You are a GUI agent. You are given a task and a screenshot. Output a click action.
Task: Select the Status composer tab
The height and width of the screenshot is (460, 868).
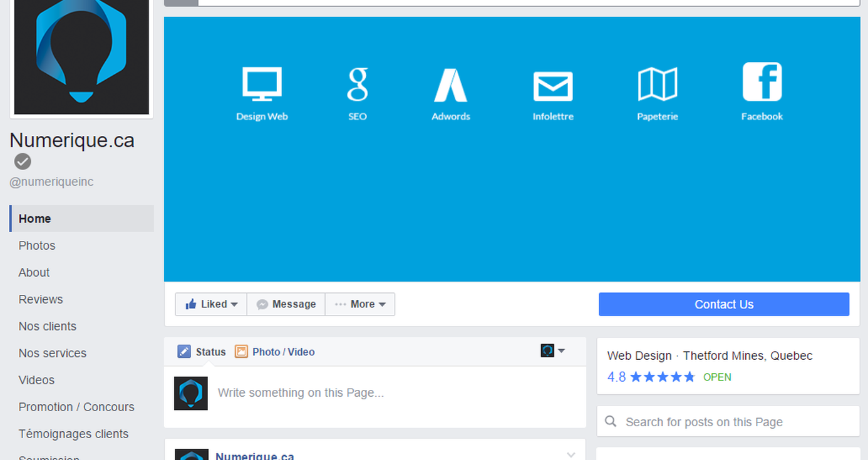pos(202,352)
